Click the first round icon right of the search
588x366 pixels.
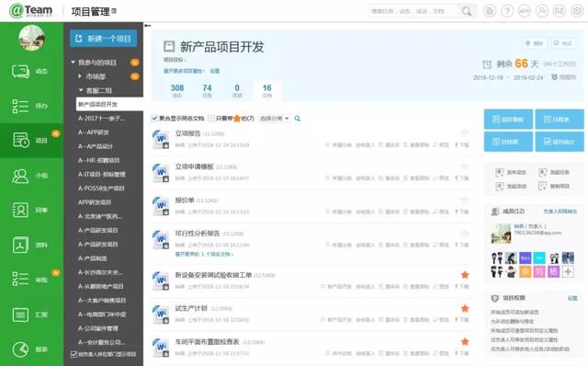490,11
